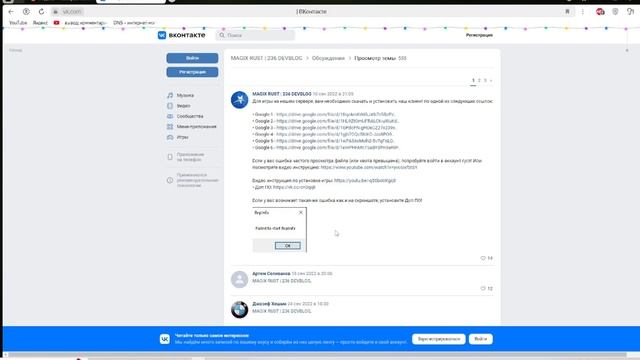Click the VK search field
640x360 pixels.
[x=255, y=36]
